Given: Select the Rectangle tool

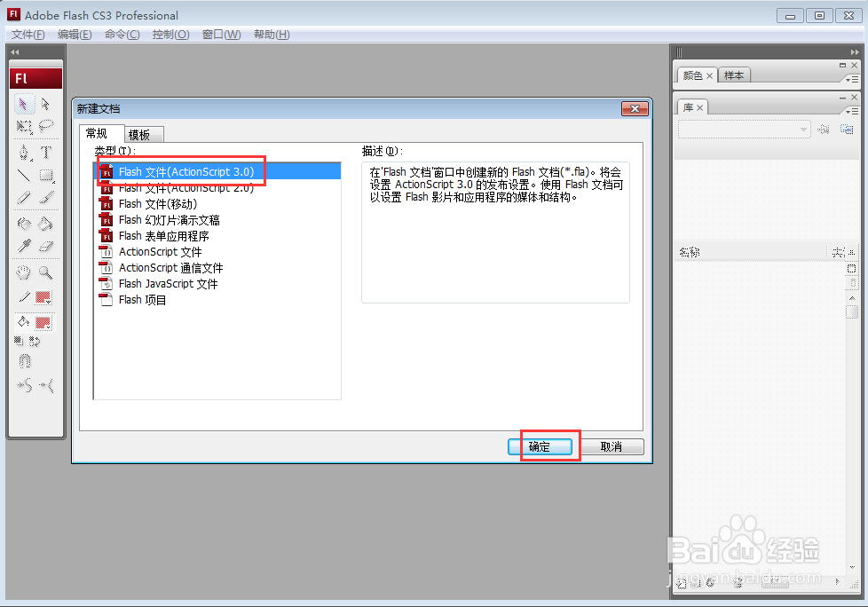Looking at the screenshot, I should click(46, 176).
